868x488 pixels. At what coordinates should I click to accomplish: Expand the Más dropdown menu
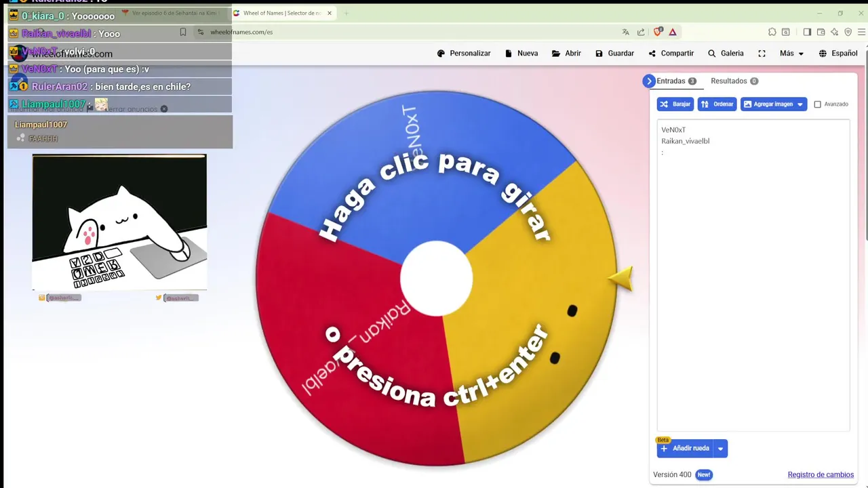pyautogui.click(x=791, y=54)
